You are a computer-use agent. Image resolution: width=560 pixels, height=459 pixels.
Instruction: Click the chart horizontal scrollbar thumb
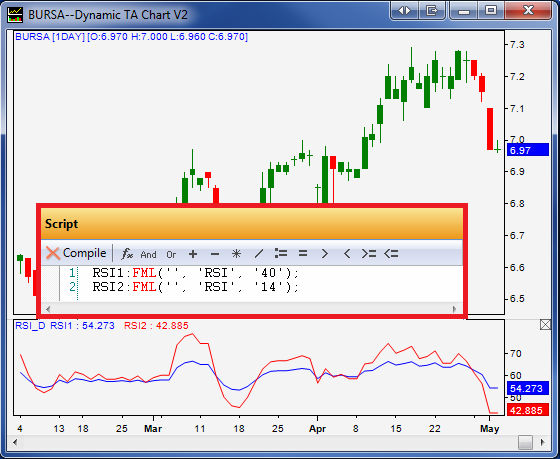coord(525,442)
